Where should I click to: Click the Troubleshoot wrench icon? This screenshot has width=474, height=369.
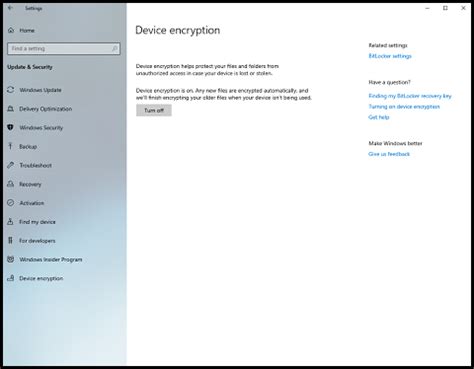11,165
